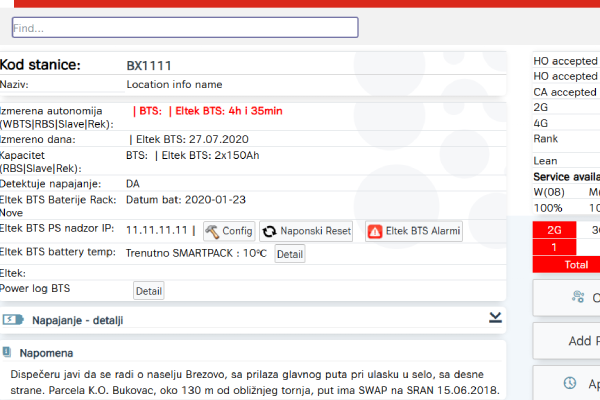The height and width of the screenshot is (400, 600).
Task: Click capacity value 2x150Ah
Action: 235,155
